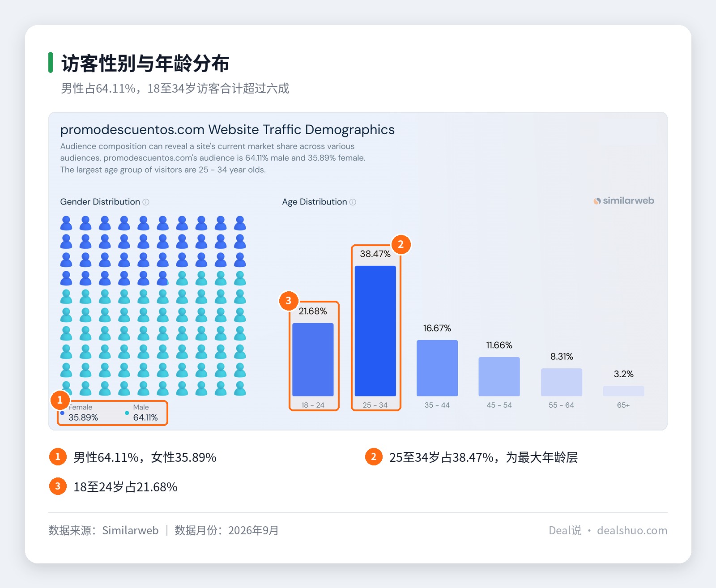
Task: Click the 25 - 34 axis label
Action: pyautogui.click(x=375, y=405)
